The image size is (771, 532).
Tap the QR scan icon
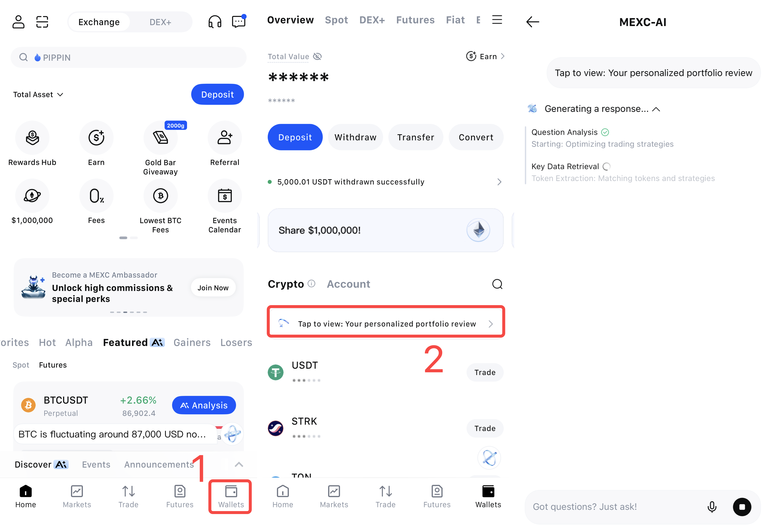point(42,22)
